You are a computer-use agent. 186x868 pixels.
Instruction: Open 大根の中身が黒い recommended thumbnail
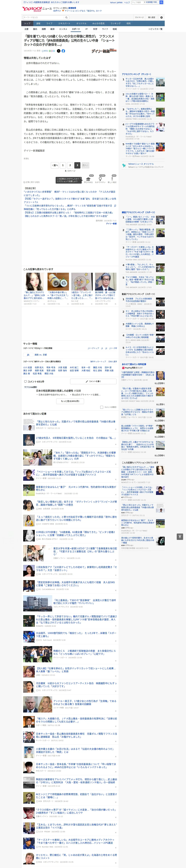click(x=58, y=281)
